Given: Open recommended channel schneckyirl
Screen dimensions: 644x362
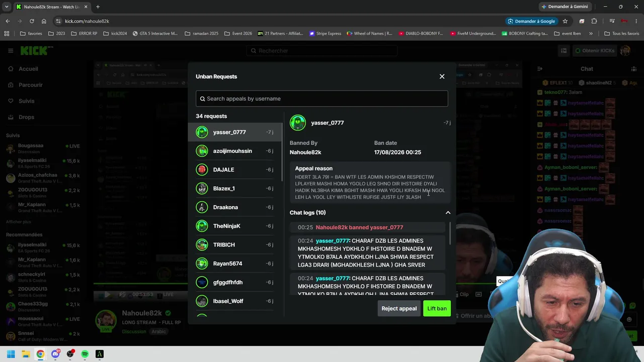Looking at the screenshot, I should pyautogui.click(x=43, y=278).
